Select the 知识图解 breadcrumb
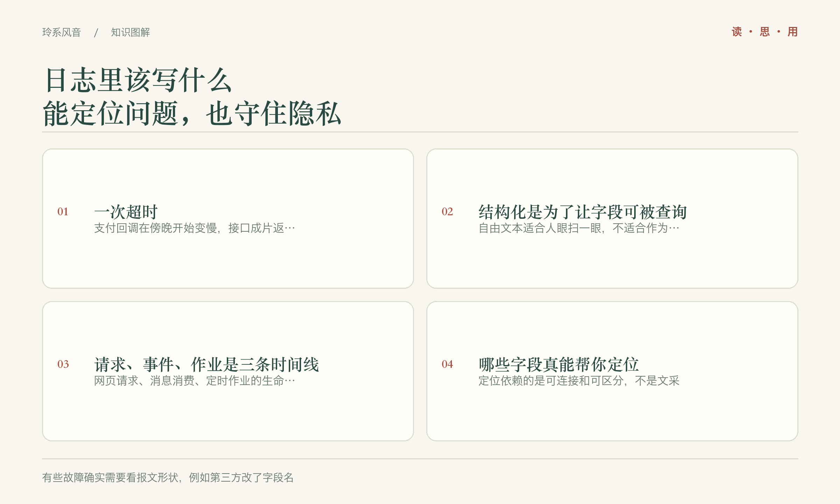The height and width of the screenshot is (504, 840). [x=131, y=32]
